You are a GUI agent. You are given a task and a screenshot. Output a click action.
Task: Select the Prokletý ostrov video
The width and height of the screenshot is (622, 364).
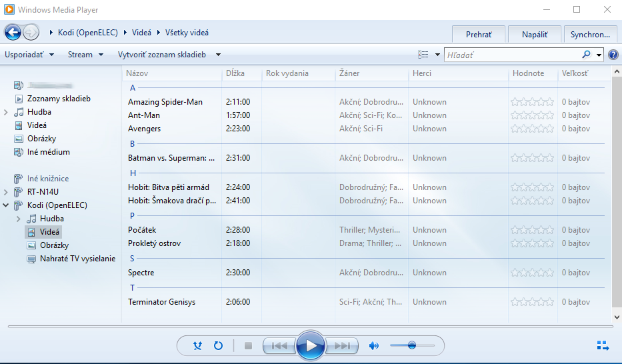[x=154, y=243]
